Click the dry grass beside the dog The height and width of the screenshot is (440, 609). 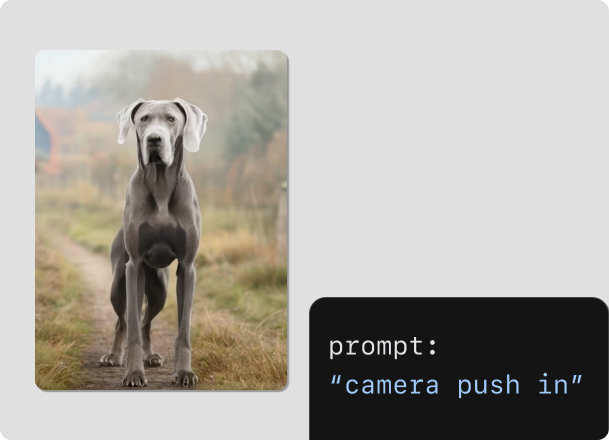(241, 330)
